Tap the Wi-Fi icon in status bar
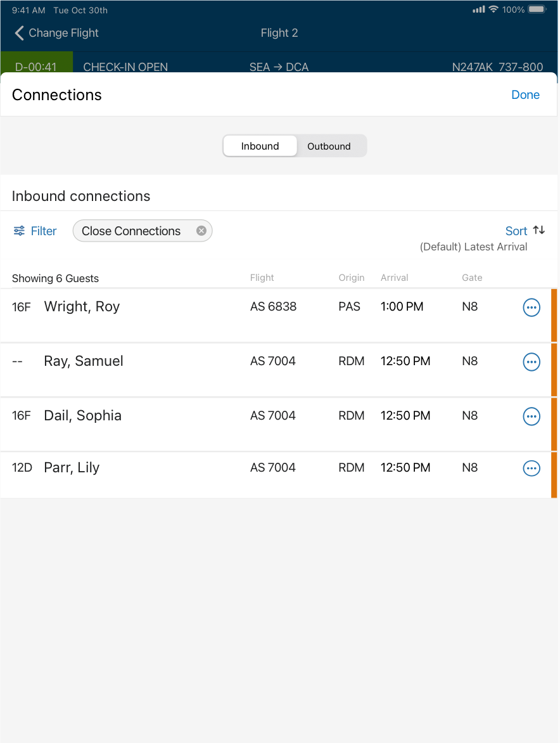 pyautogui.click(x=493, y=9)
